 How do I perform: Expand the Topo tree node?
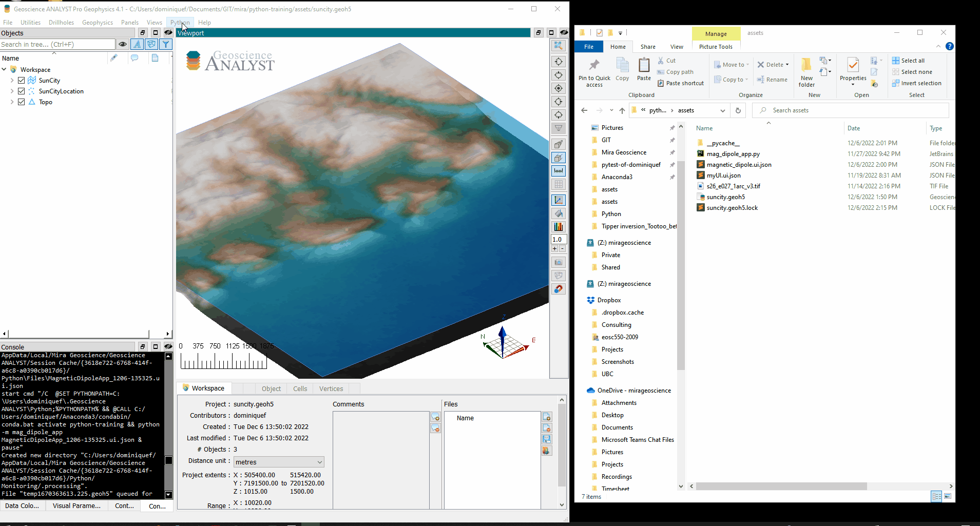(x=12, y=102)
